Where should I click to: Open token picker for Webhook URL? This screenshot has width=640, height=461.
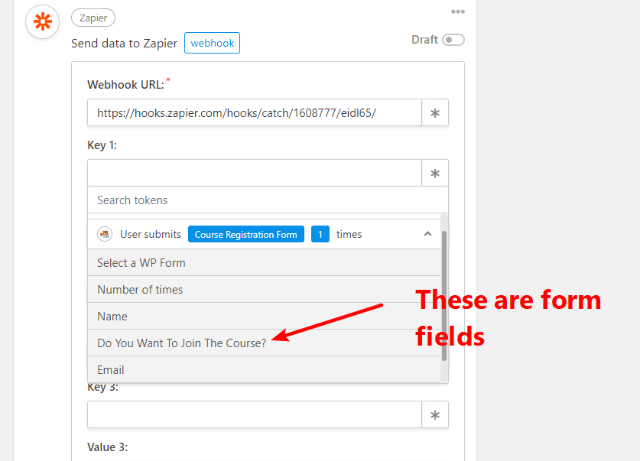435,112
